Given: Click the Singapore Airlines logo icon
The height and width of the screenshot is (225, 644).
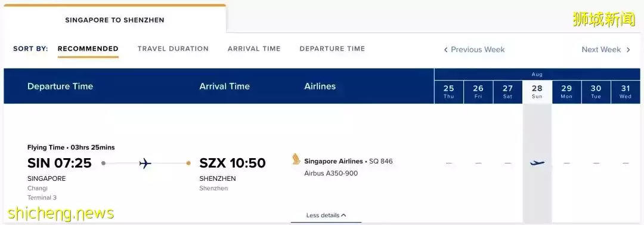Looking at the screenshot, I should (x=296, y=159).
